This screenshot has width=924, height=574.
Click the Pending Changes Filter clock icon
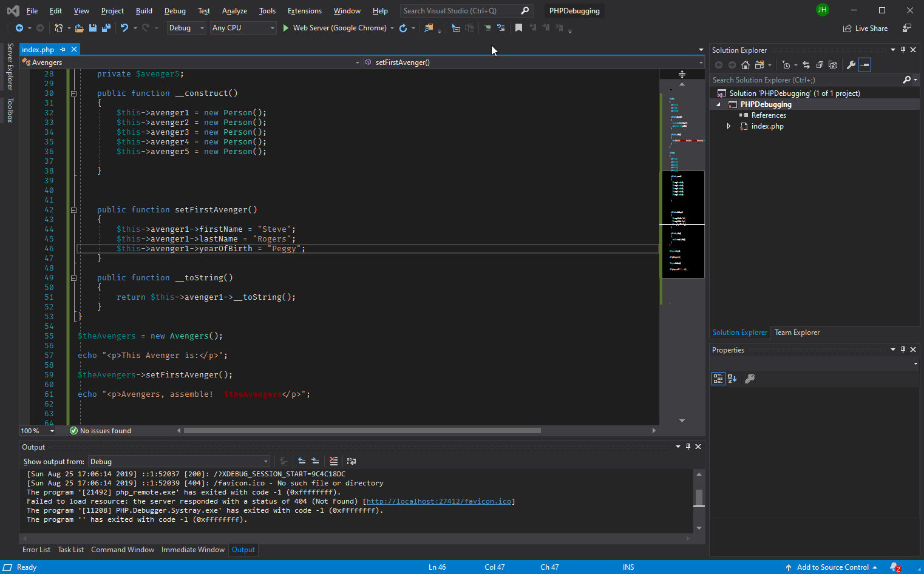coord(786,65)
